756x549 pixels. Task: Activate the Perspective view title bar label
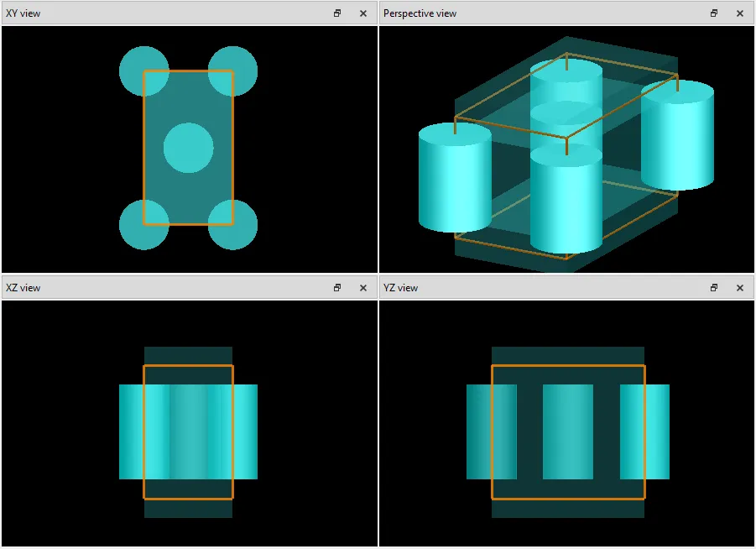click(420, 13)
